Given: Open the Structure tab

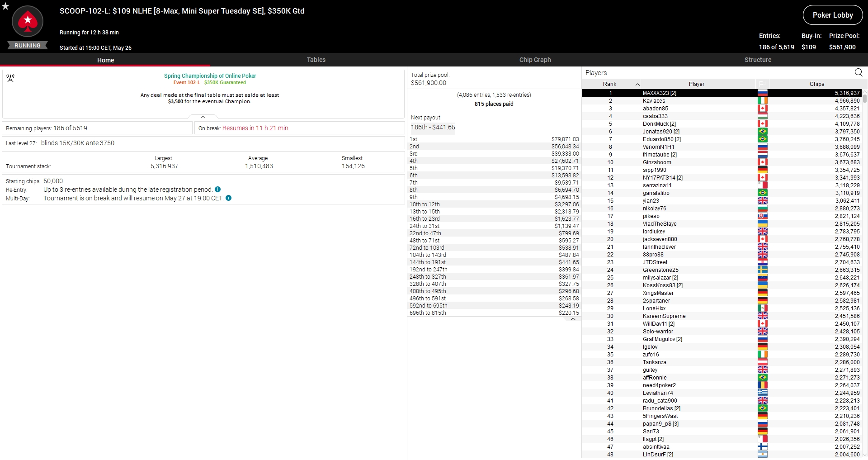Looking at the screenshot, I should click(x=758, y=60).
